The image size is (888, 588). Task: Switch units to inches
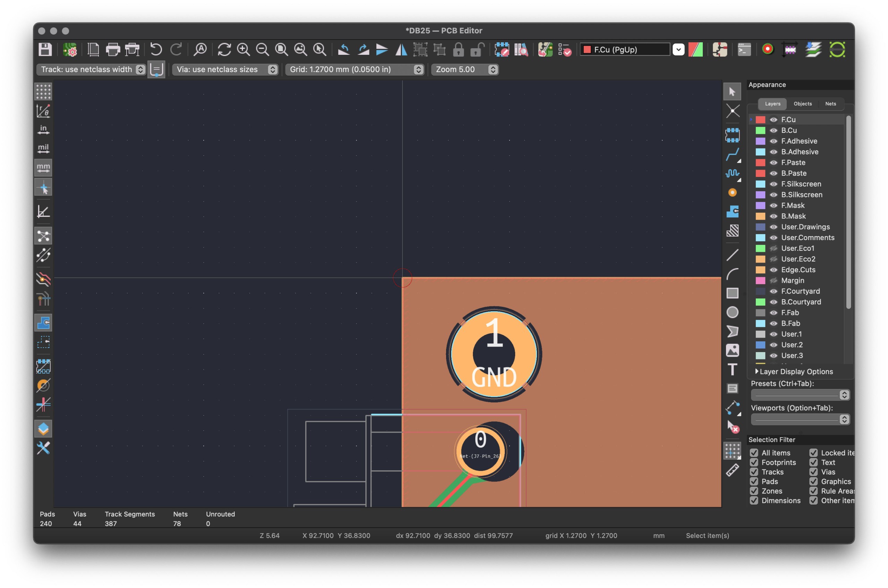pyautogui.click(x=43, y=130)
